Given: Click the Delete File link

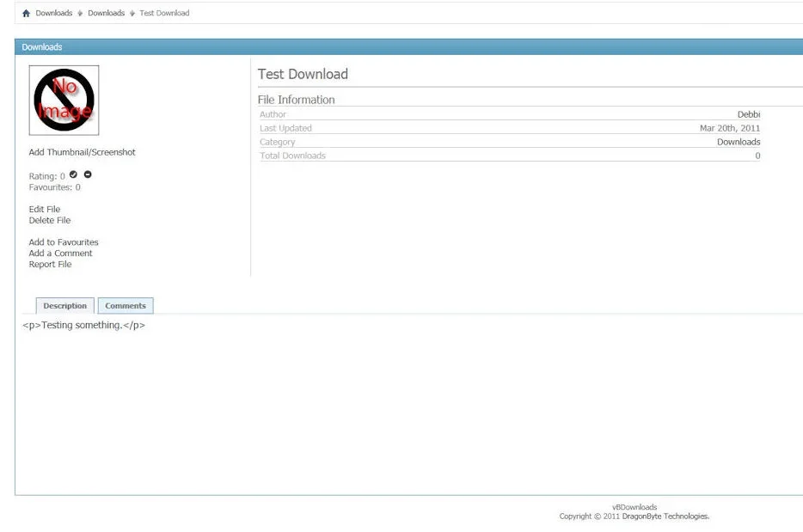Looking at the screenshot, I should (50, 221).
